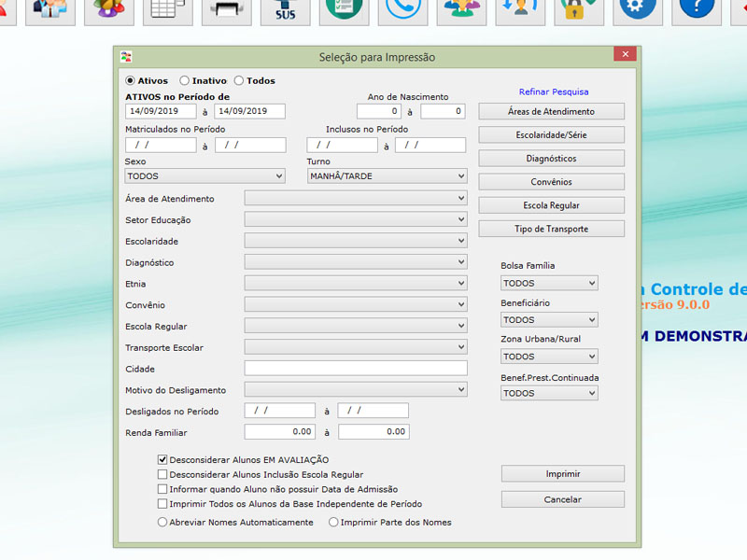Click the Cancelar button
Screen dimensions: 747x560
point(562,499)
